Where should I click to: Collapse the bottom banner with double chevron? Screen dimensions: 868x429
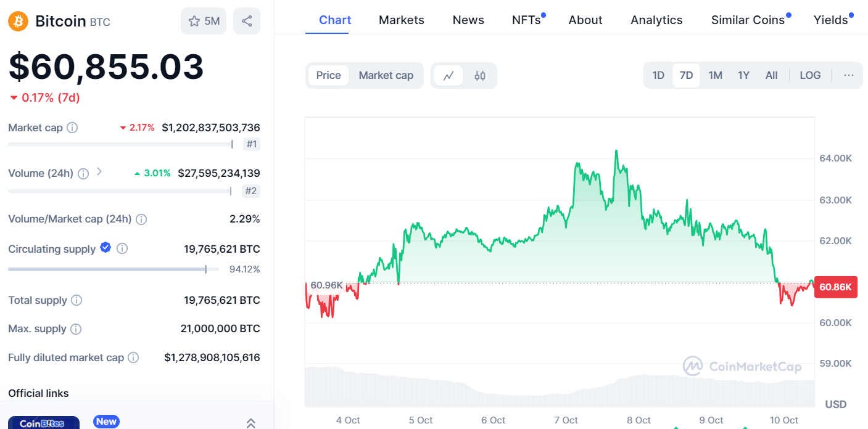click(251, 423)
